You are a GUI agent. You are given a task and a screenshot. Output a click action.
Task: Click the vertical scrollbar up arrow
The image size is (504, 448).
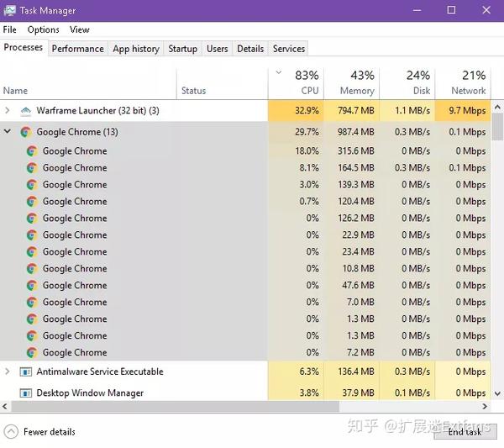497,107
